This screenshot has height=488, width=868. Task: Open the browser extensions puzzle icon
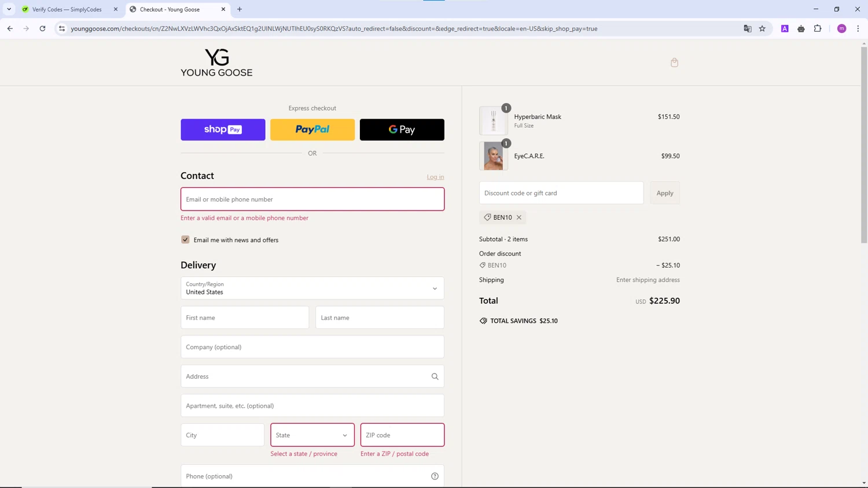pyautogui.click(x=818, y=28)
